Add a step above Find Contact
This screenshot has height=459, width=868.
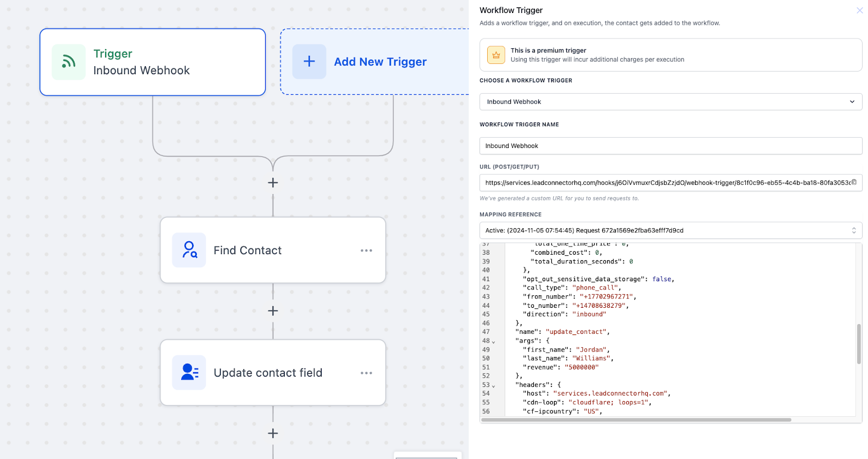coord(273,183)
